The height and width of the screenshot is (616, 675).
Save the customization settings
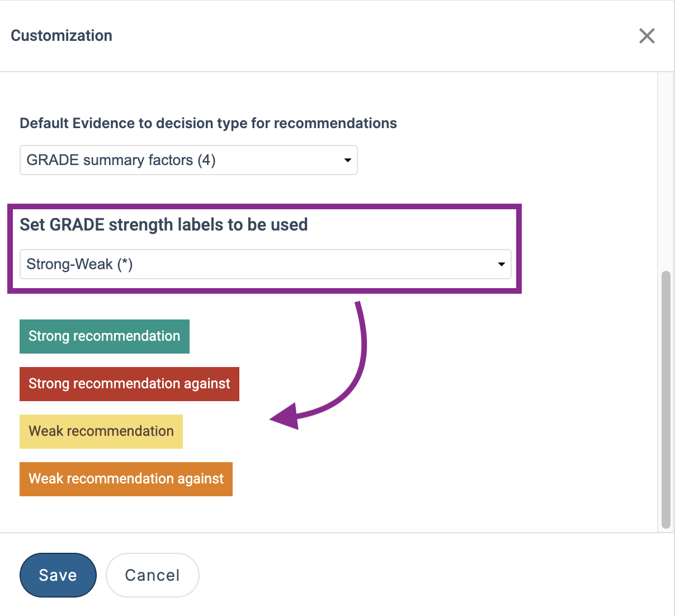(x=58, y=575)
